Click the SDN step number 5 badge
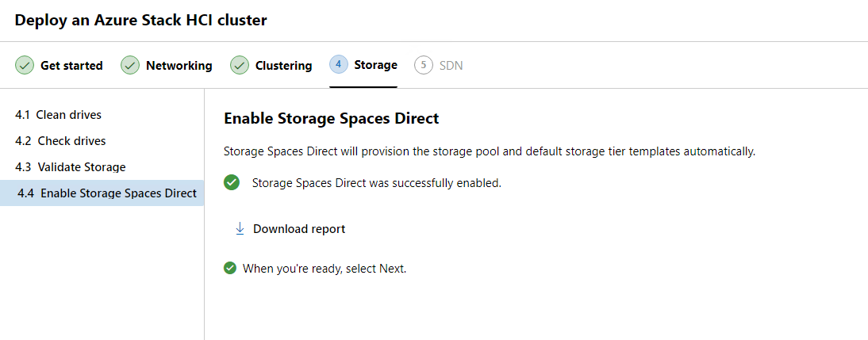The width and height of the screenshot is (868, 340). (x=424, y=65)
